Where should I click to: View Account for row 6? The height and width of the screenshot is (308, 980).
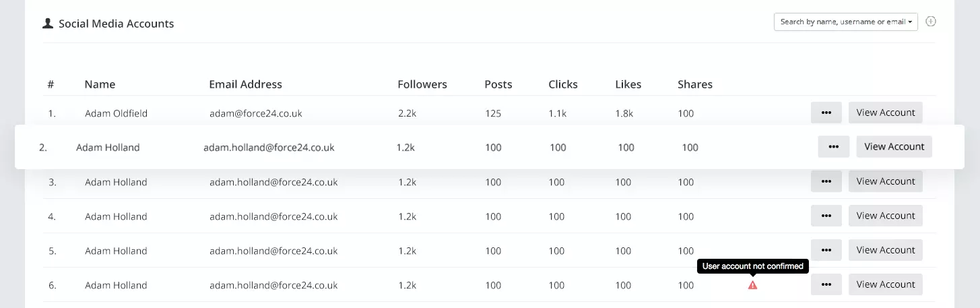tap(886, 284)
